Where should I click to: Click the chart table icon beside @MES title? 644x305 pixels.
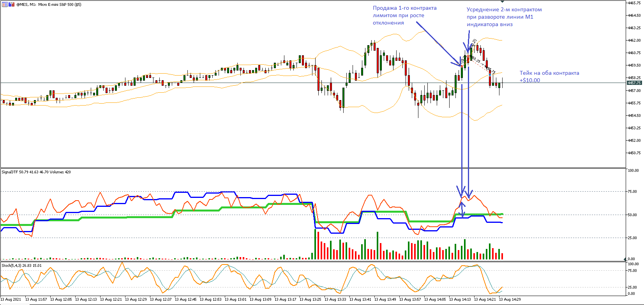pyautogui.click(x=5, y=5)
